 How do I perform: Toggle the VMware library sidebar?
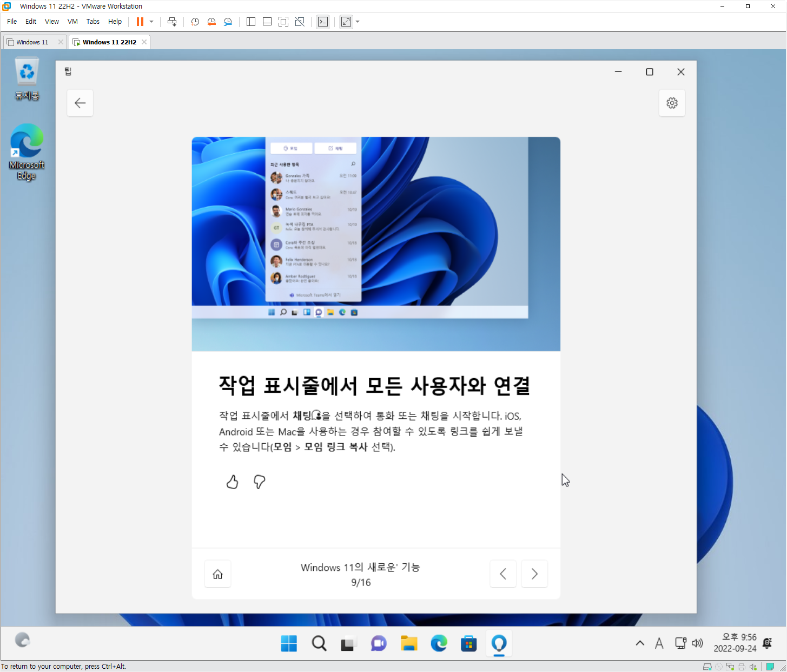[x=251, y=22]
